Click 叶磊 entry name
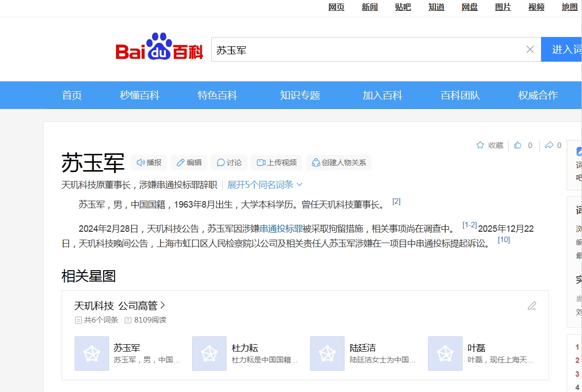The height and width of the screenshot is (392, 582). pyautogui.click(x=476, y=348)
